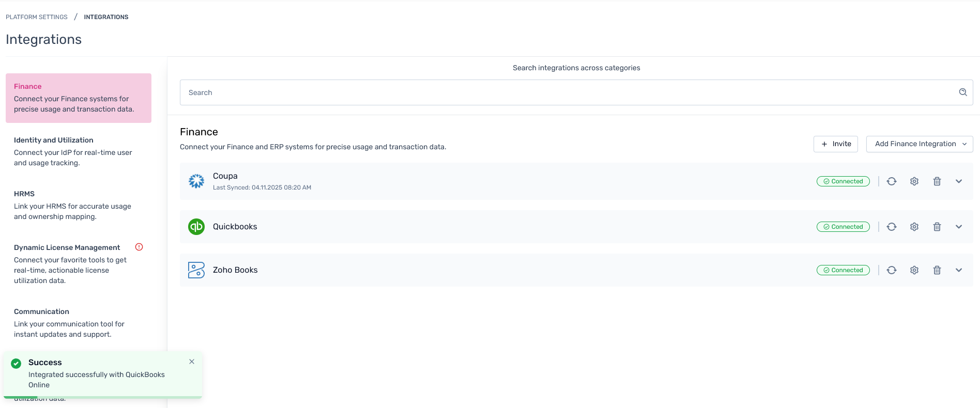Click 'Search integrations across categories' text
The width and height of the screenshot is (980, 408).
pos(576,68)
